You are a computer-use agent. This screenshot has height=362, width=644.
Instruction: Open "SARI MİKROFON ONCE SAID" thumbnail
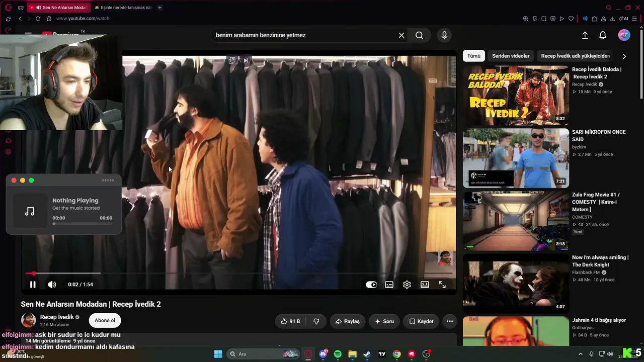click(x=516, y=158)
